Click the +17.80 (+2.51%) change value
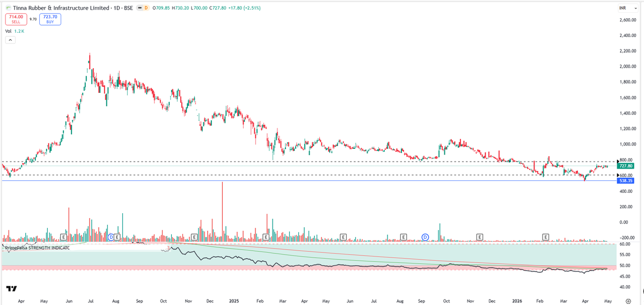Image resolution: width=644 pixels, height=305 pixels. (x=244, y=8)
